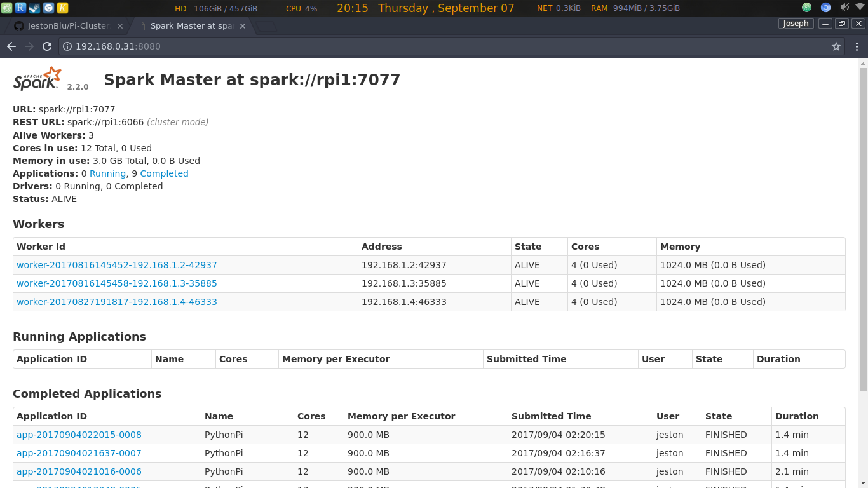
Task: Open the Steam launcher icon
Action: coord(34,8)
